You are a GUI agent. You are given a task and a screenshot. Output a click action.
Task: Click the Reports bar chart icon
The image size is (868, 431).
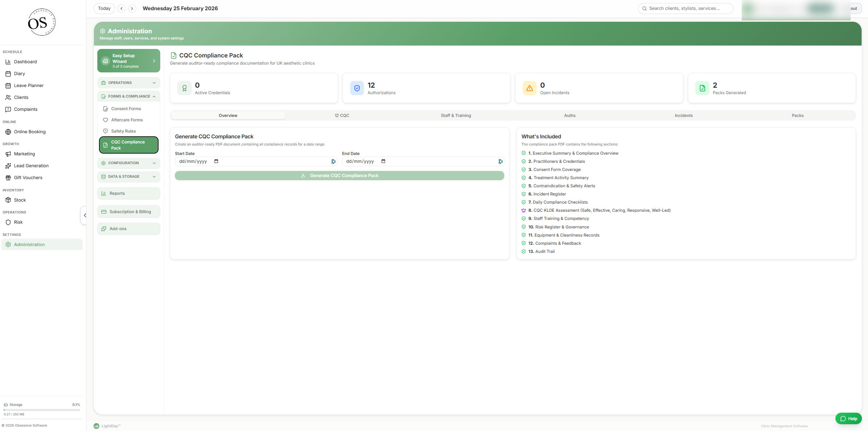point(104,193)
